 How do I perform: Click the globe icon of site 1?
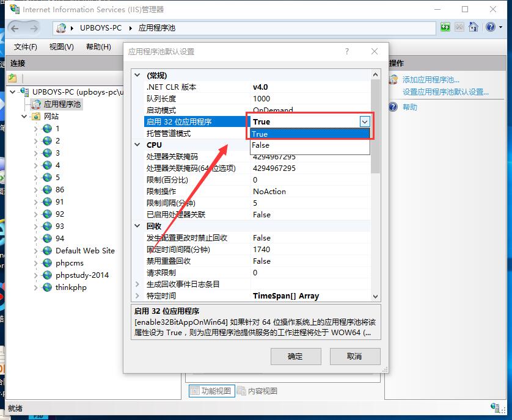click(47, 129)
